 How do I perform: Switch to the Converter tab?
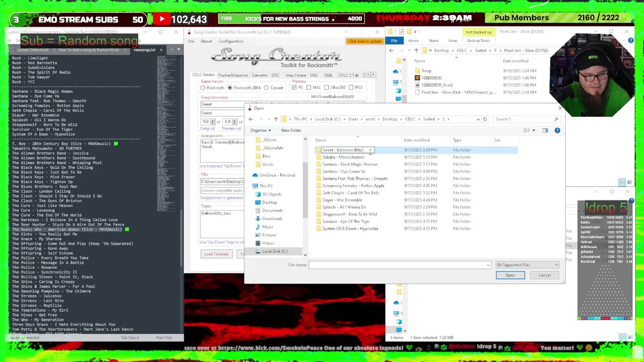click(x=260, y=75)
